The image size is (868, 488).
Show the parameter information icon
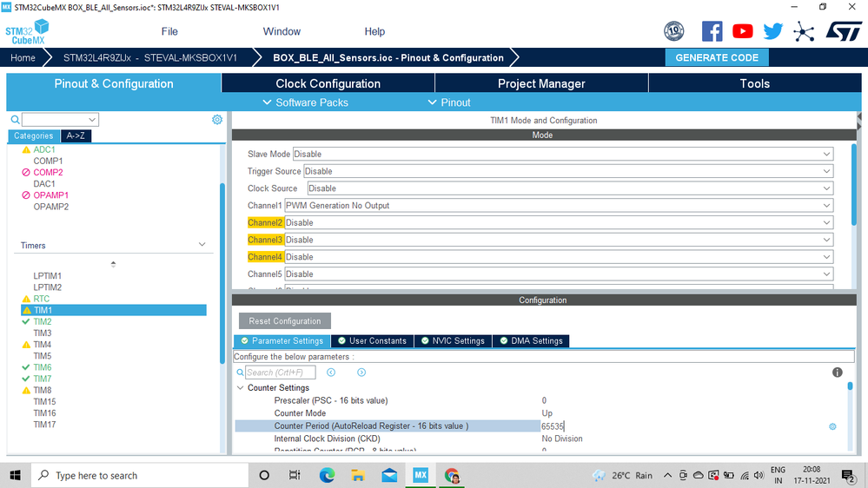pyautogui.click(x=837, y=373)
